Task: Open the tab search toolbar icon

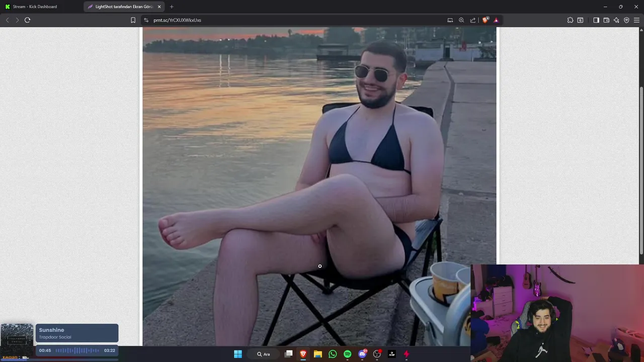Action: (x=580, y=20)
